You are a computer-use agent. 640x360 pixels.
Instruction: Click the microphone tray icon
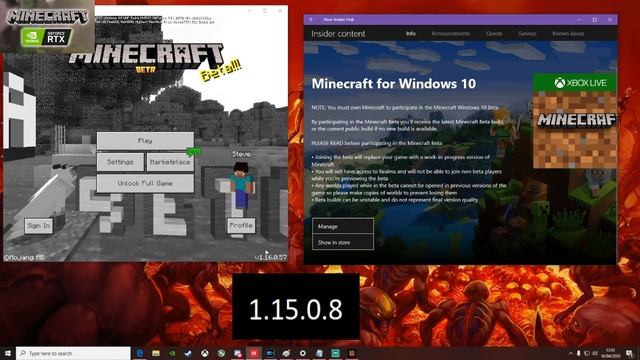click(x=578, y=353)
